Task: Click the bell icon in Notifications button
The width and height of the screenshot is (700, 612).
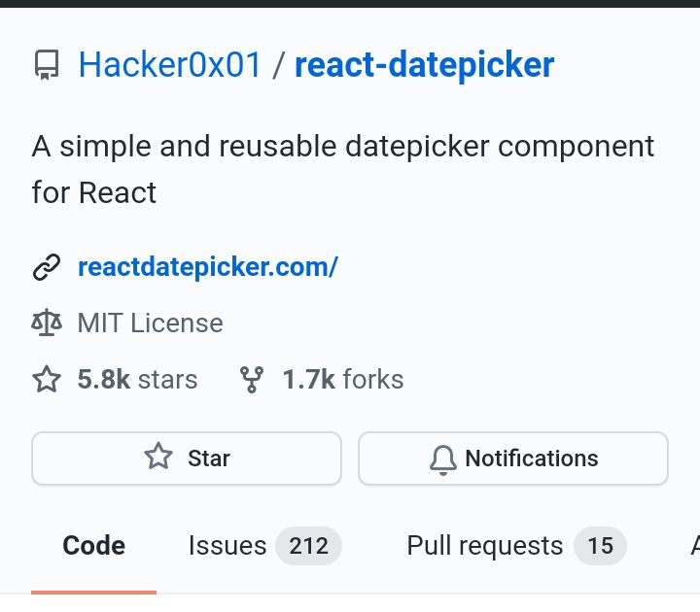Action: [443, 459]
